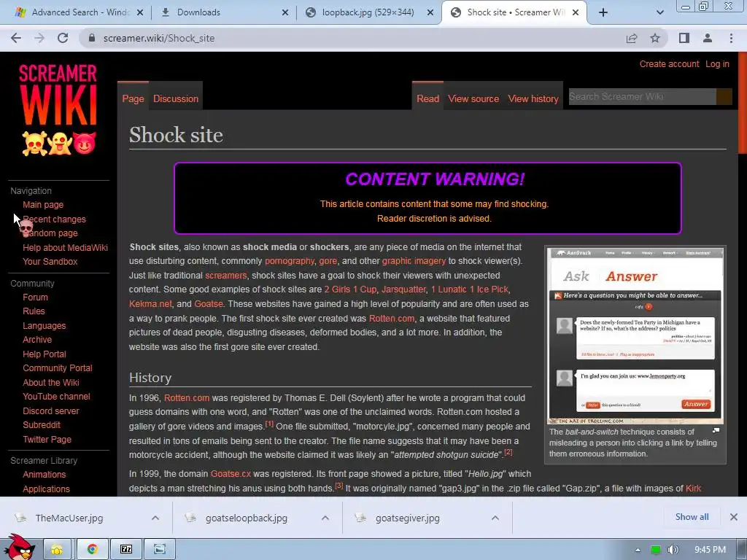Open the Chrome profile icon
The image size is (747, 560).
pyautogui.click(x=708, y=38)
